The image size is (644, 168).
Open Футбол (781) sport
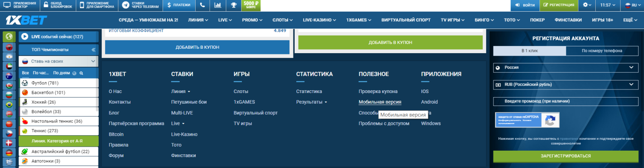tap(58, 83)
